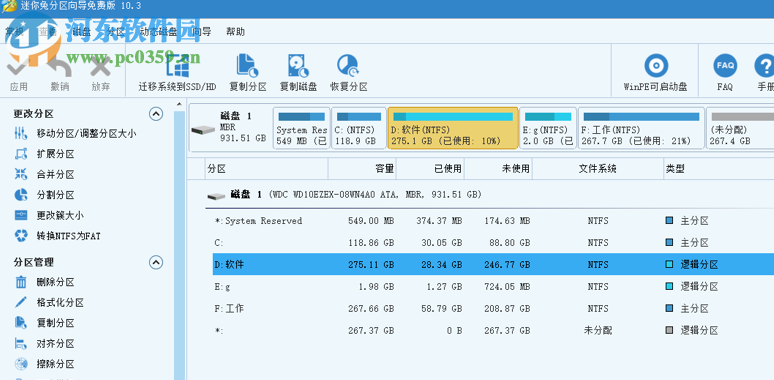Open the 向导 menu
Viewport: 774px width, 380px height.
202,32
